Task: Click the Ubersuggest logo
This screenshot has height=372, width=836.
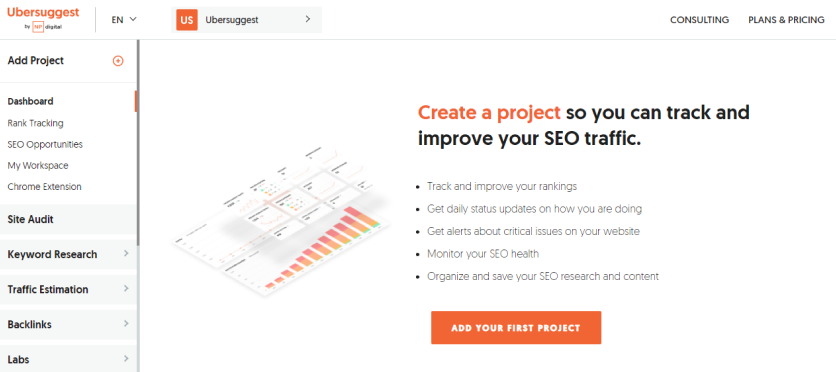Action: point(43,18)
